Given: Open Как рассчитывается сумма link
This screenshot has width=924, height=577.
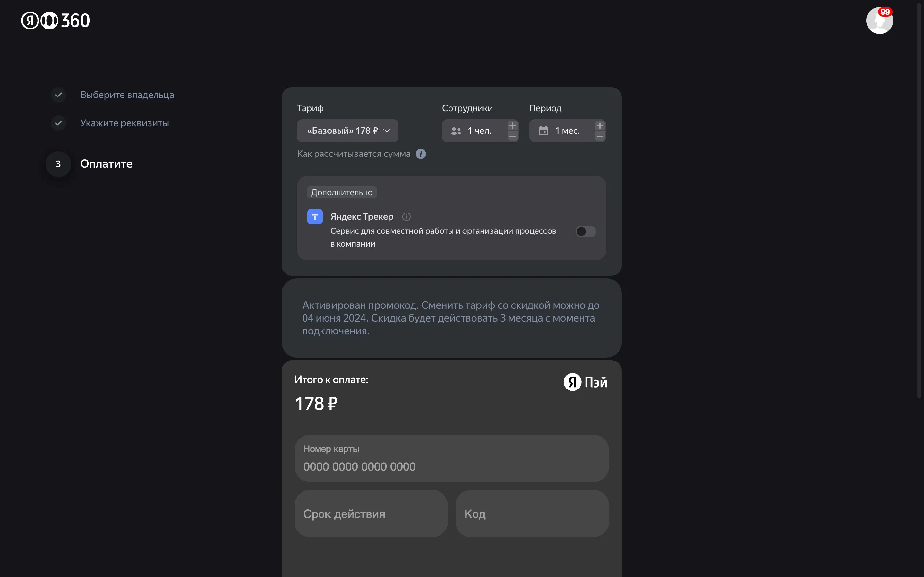Looking at the screenshot, I should click(354, 154).
